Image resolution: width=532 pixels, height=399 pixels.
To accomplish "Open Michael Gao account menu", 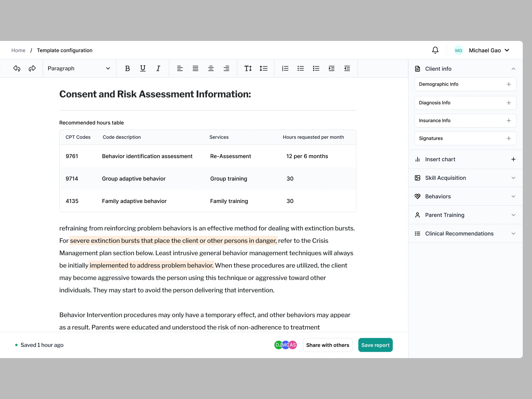I will (489, 50).
